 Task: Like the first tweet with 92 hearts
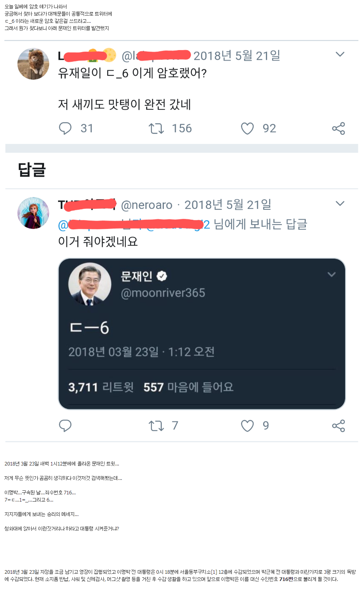click(x=247, y=128)
